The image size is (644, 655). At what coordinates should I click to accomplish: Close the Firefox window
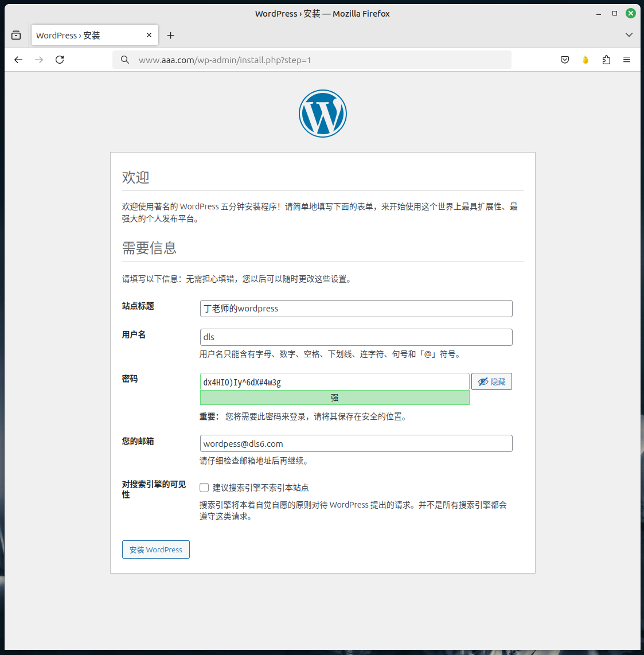click(631, 13)
